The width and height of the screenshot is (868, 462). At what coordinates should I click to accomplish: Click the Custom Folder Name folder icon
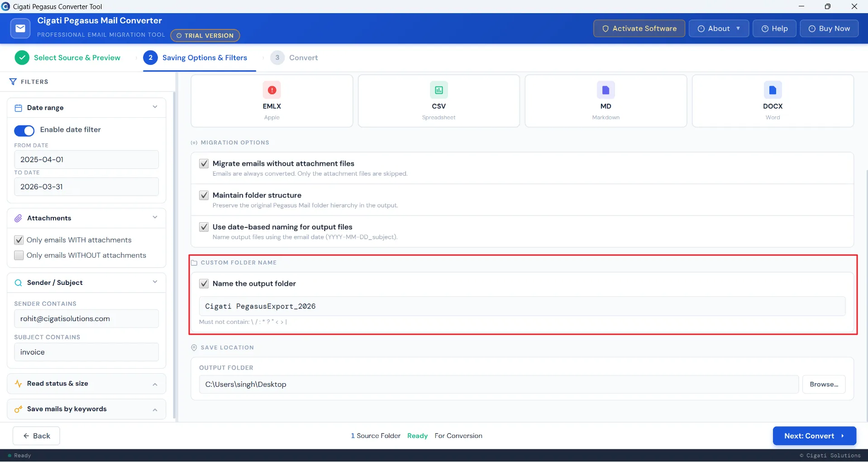click(x=194, y=263)
